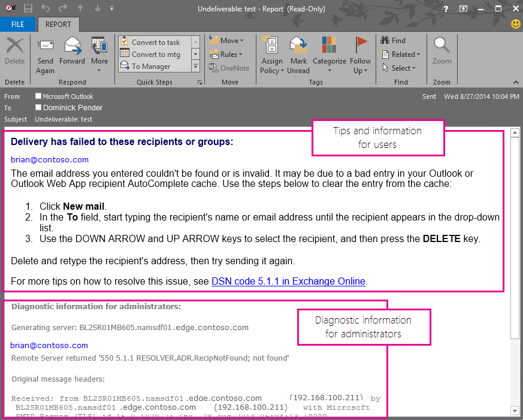Click the Mark Unread icon

click(x=298, y=46)
